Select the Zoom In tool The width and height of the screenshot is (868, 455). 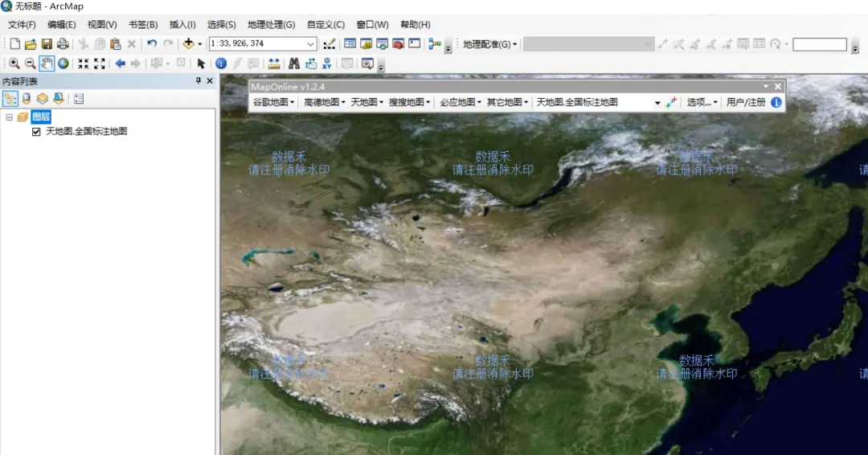(14, 64)
